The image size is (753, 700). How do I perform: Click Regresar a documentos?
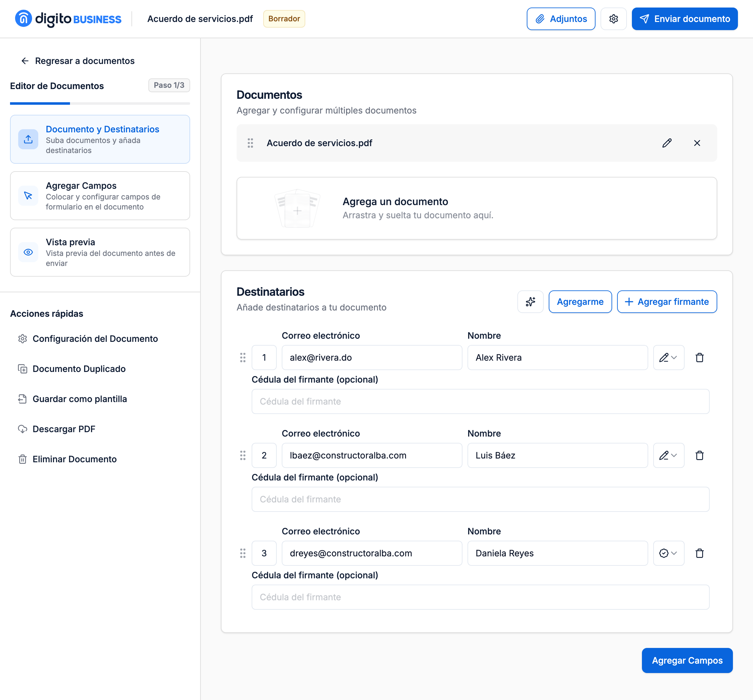point(77,61)
